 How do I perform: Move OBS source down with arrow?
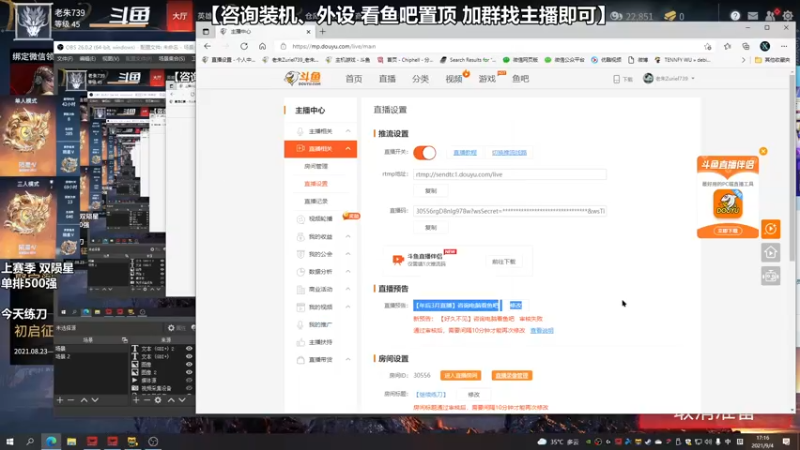coord(182,400)
